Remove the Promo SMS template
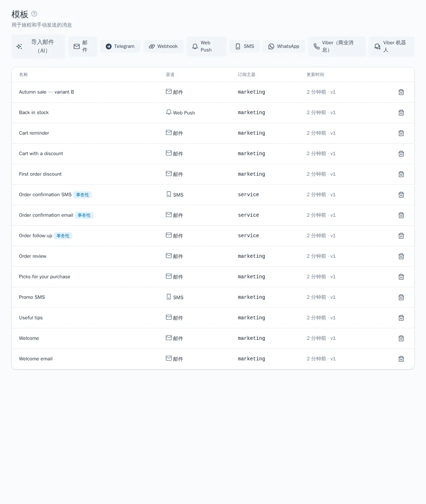The width and height of the screenshot is (426, 504). point(401,297)
